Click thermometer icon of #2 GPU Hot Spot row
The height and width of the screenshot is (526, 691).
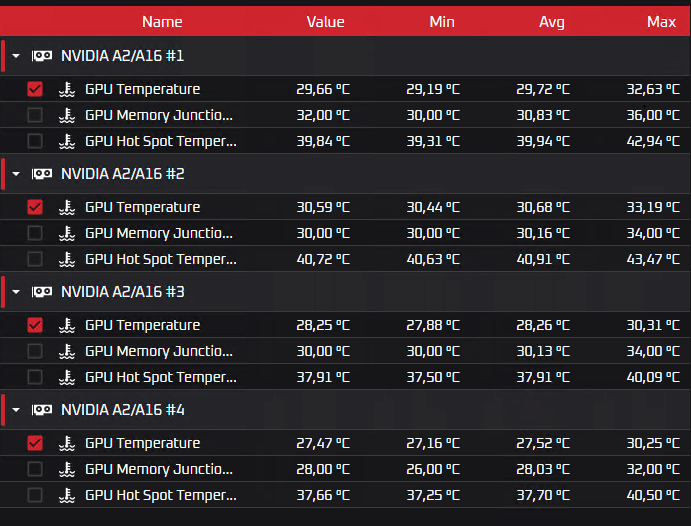[x=67, y=259]
